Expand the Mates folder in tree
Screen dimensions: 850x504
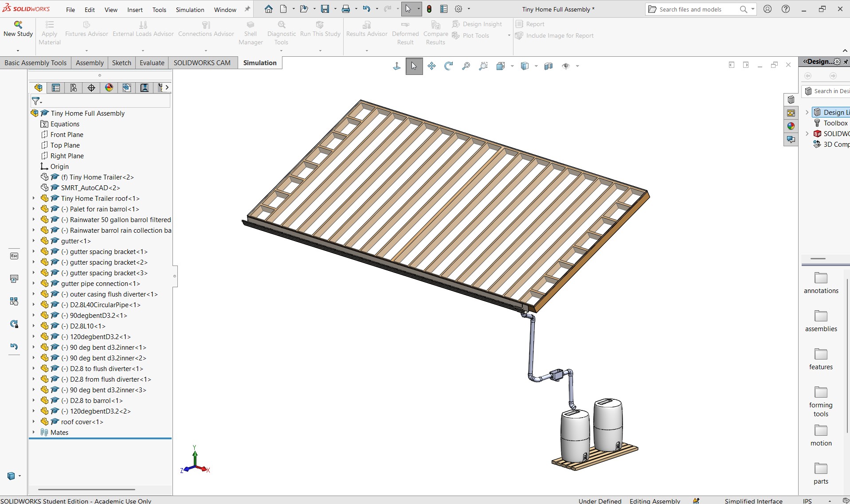pyautogui.click(x=34, y=432)
